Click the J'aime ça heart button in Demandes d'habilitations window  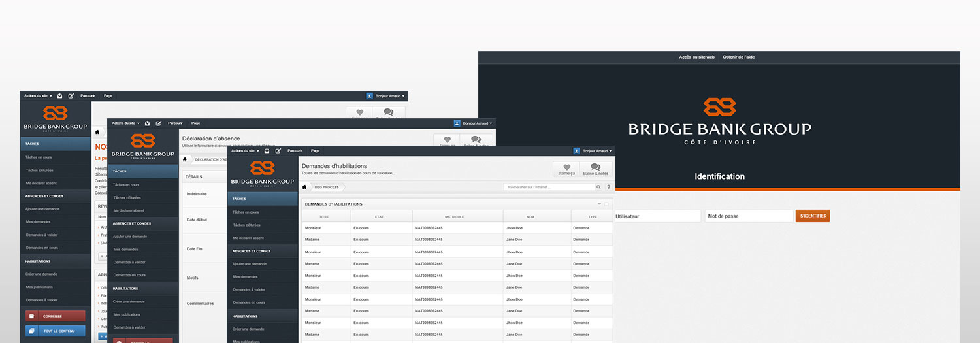tap(566, 170)
